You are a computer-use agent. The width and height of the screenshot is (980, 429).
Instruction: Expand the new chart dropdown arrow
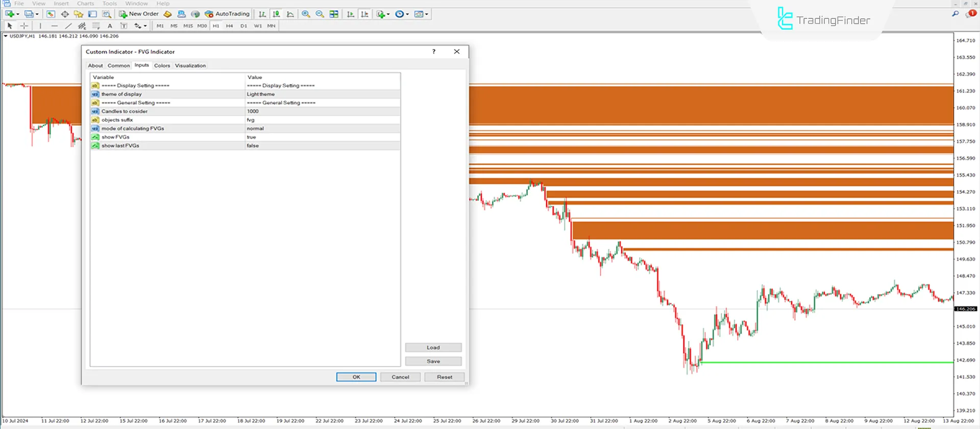(x=18, y=14)
